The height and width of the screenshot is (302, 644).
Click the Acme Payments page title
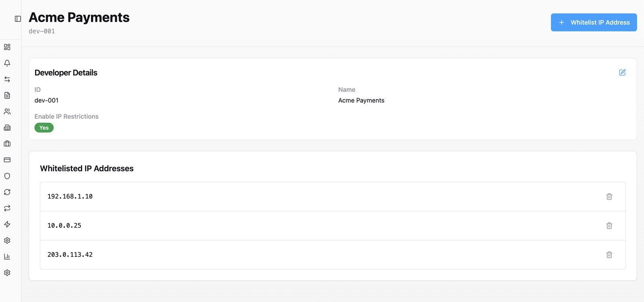coord(79,17)
